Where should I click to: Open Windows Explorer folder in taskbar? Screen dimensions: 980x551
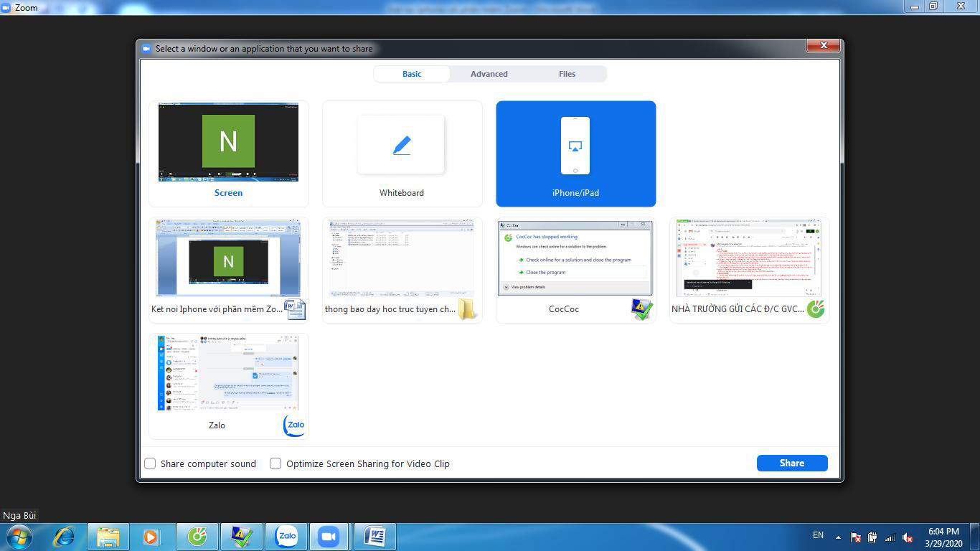pos(108,537)
